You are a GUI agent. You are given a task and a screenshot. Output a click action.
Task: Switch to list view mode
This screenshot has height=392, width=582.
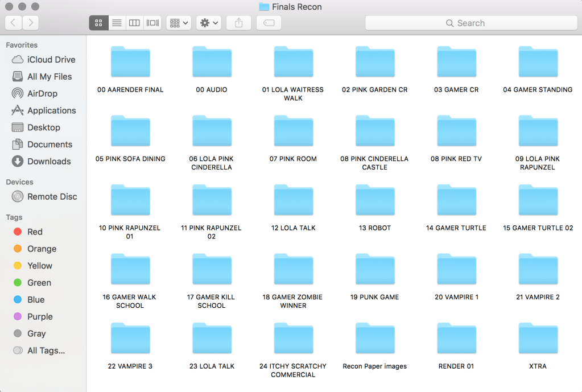coord(117,23)
